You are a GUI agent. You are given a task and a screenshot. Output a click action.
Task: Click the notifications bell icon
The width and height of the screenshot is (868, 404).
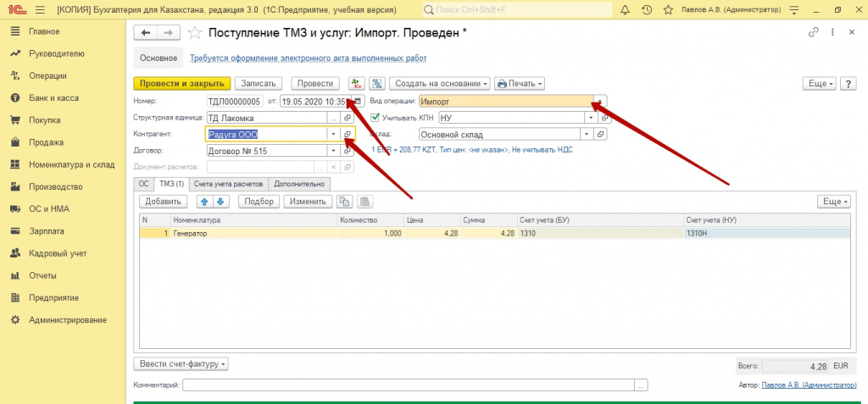click(x=626, y=10)
